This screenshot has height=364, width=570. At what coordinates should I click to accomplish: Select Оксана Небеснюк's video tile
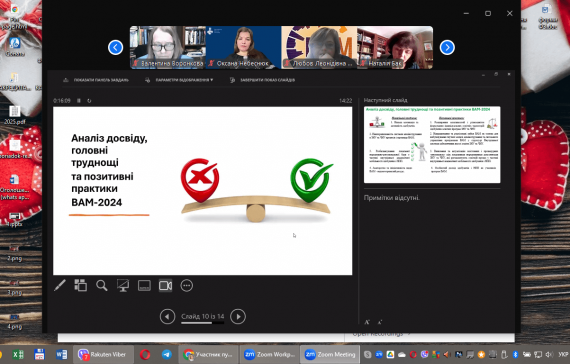tap(244, 47)
